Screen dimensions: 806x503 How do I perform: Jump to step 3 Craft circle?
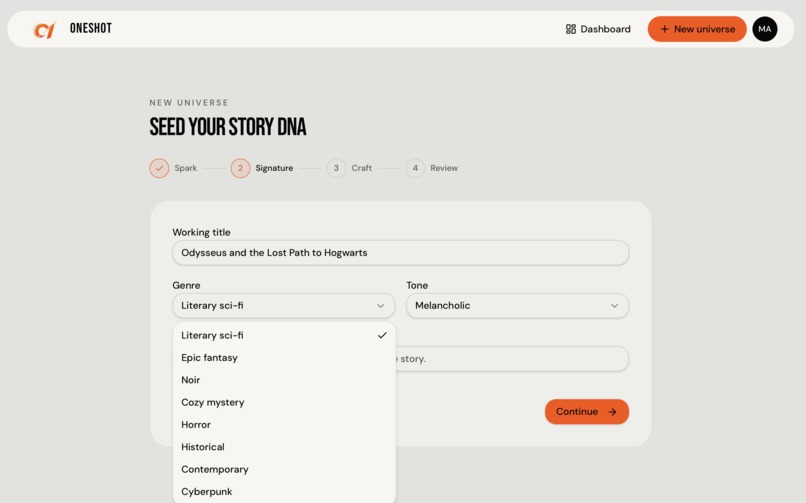click(x=336, y=168)
